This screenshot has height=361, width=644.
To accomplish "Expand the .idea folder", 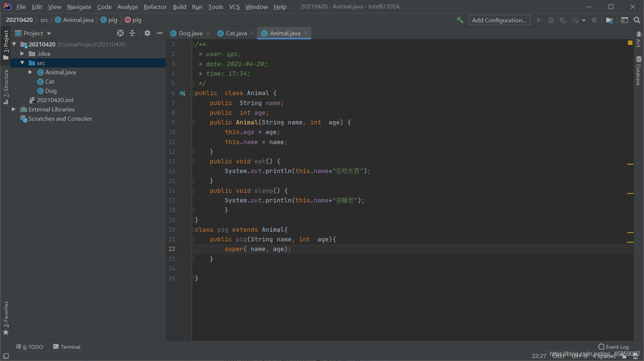I will click(22, 53).
